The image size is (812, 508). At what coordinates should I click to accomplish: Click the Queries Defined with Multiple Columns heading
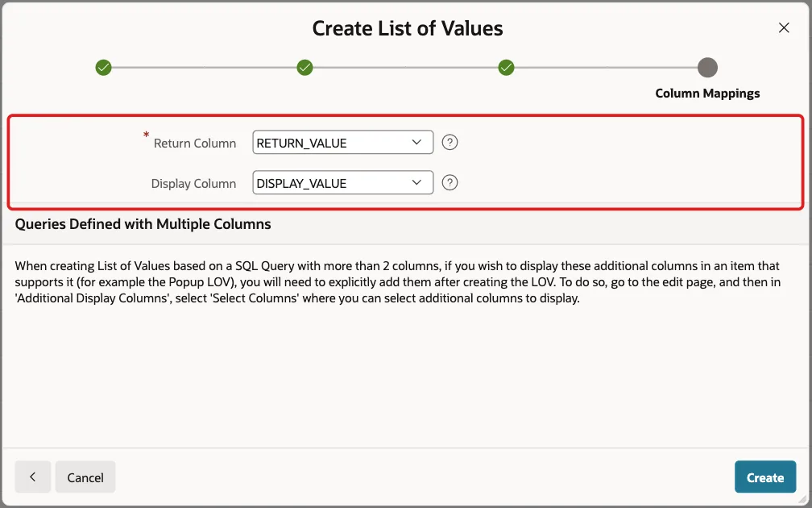point(143,224)
